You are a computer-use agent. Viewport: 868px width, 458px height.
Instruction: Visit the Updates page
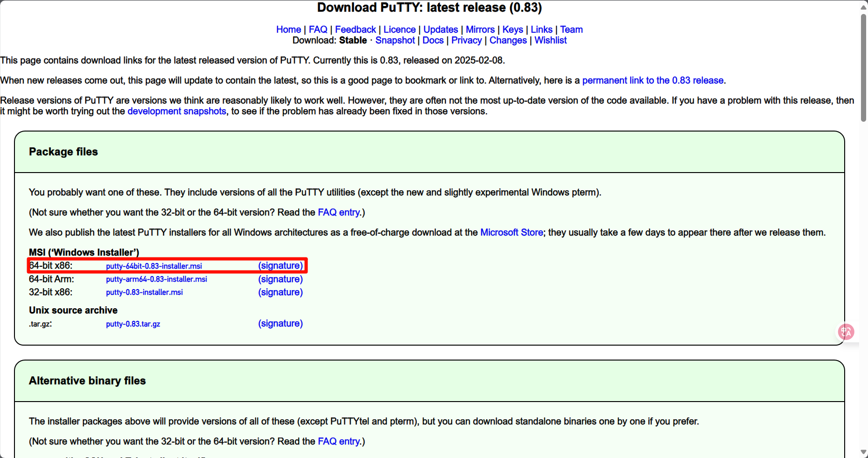point(441,29)
